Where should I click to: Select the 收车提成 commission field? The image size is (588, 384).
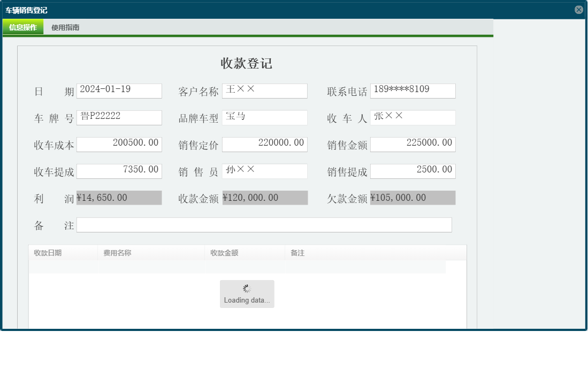(x=119, y=171)
